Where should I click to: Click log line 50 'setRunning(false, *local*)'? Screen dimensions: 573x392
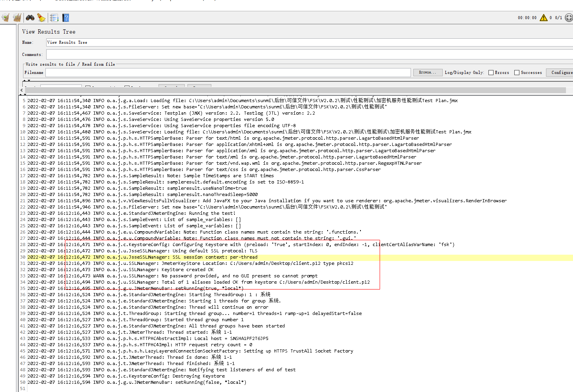pyautogui.click(x=137, y=382)
